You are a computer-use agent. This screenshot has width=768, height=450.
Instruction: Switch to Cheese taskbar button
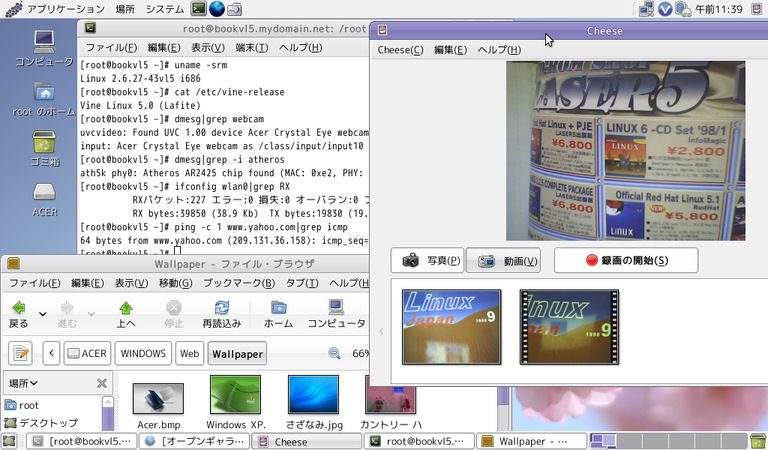[307, 441]
